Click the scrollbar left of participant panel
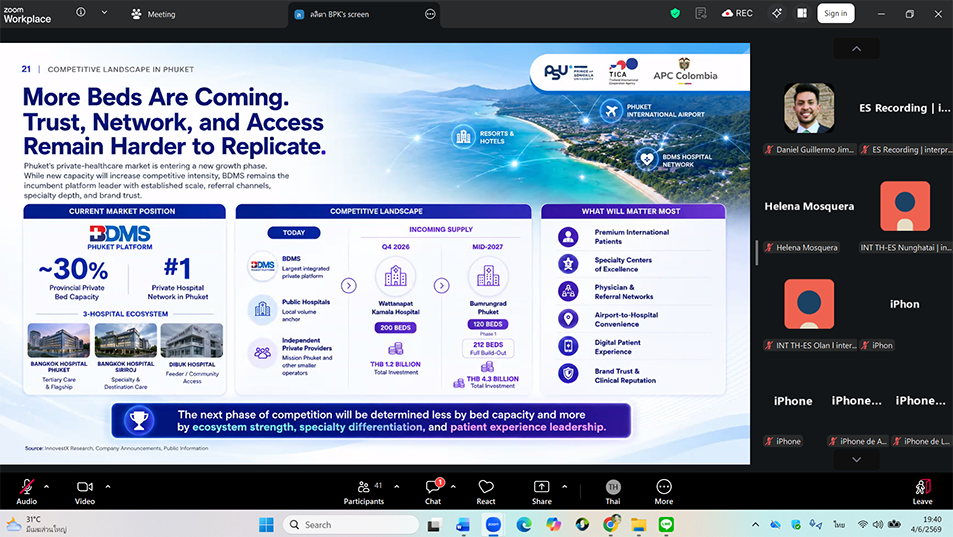This screenshot has width=953, height=537. (x=757, y=253)
